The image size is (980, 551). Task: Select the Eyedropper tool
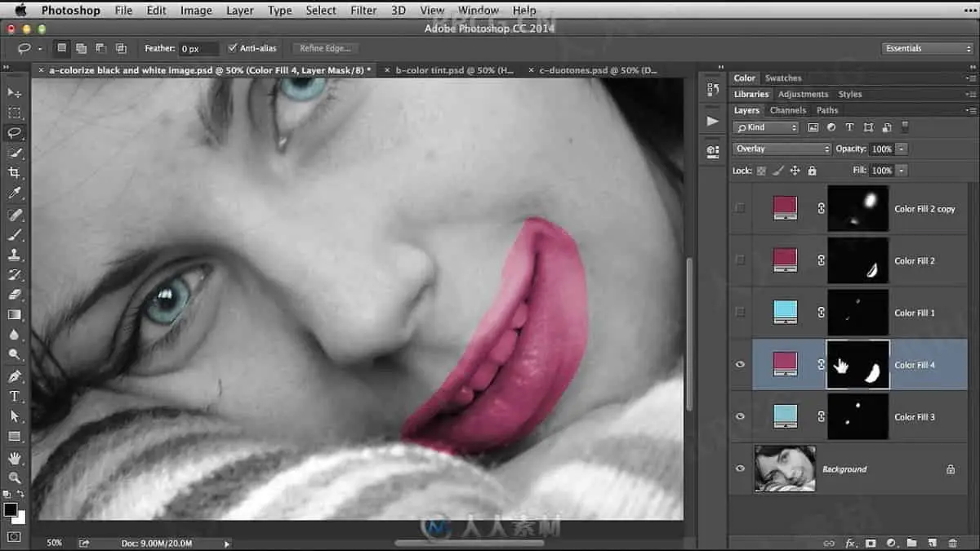coord(14,193)
